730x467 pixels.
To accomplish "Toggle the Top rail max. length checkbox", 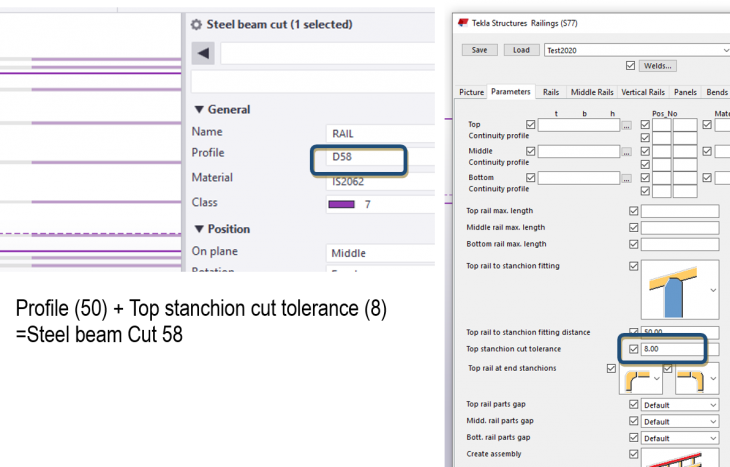I will click(x=634, y=211).
